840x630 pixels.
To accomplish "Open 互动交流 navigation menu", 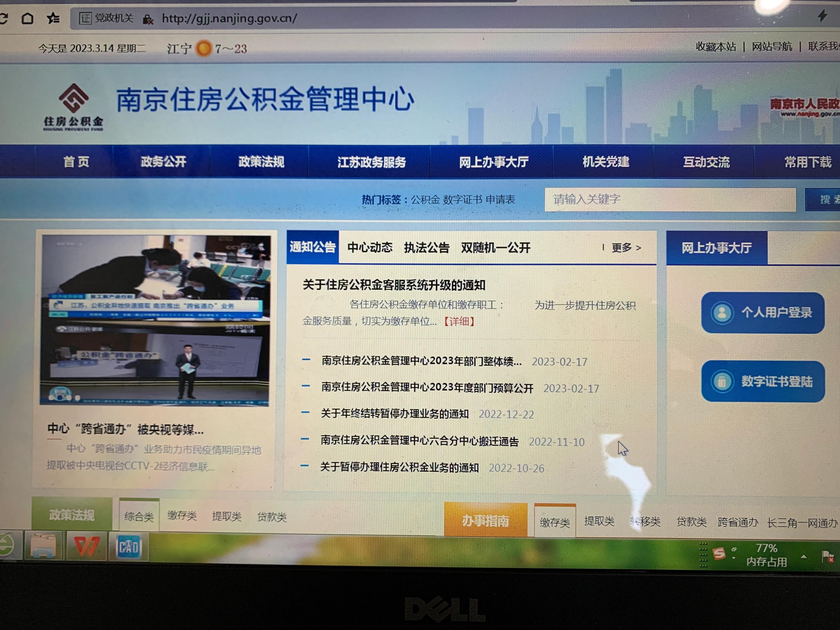I will tap(706, 162).
